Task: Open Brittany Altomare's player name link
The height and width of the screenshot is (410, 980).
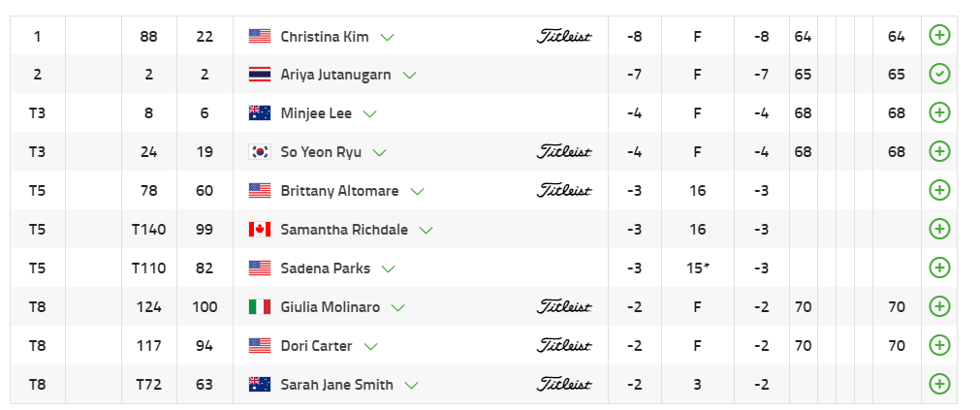Action: 339,191
